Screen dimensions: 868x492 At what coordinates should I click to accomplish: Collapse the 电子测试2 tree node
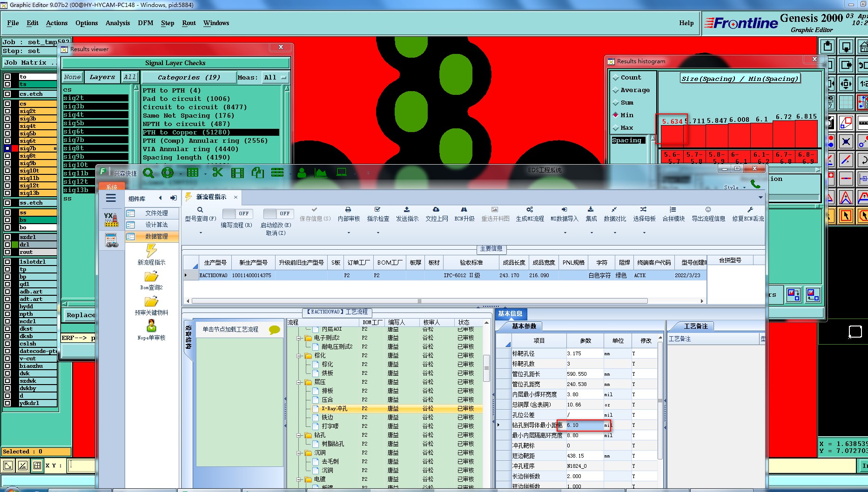(299, 338)
